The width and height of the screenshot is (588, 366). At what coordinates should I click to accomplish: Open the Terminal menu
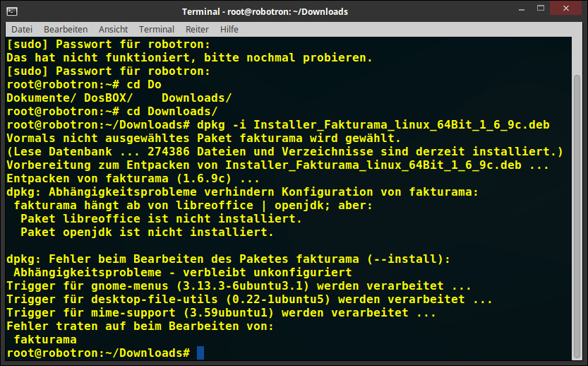coord(157,29)
